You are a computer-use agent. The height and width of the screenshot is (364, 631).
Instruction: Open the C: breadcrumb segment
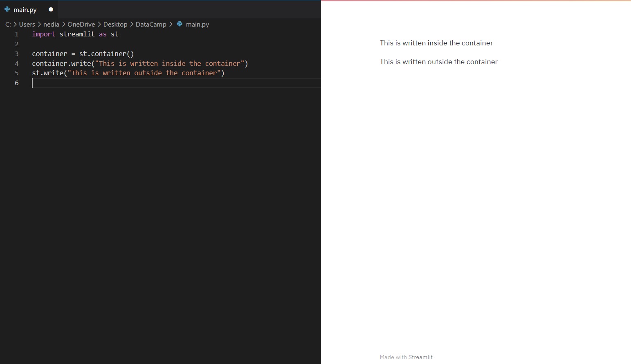click(x=8, y=25)
